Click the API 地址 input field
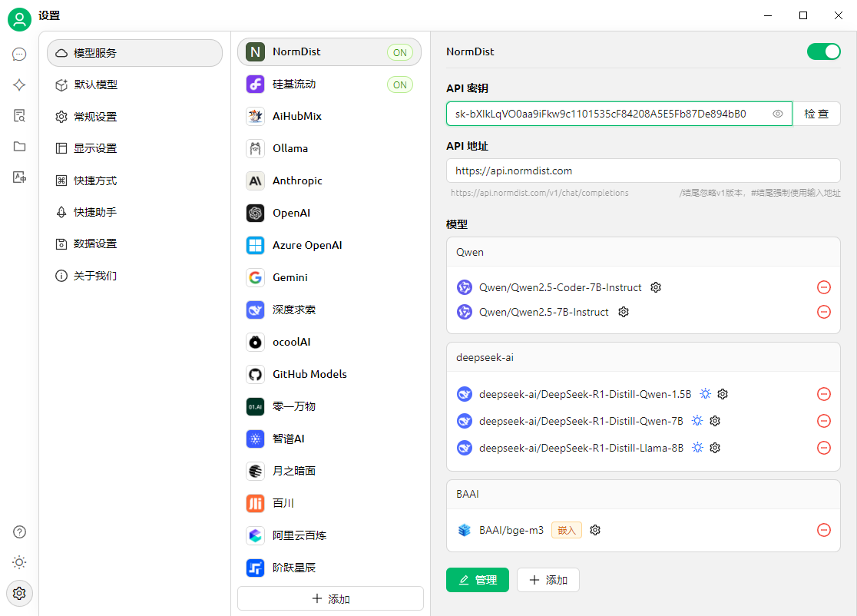The image size is (857, 616). pyautogui.click(x=644, y=171)
